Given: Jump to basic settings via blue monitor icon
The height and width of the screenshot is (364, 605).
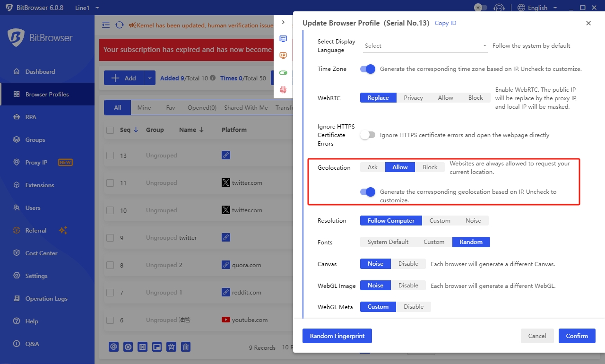Looking at the screenshot, I should point(283,39).
